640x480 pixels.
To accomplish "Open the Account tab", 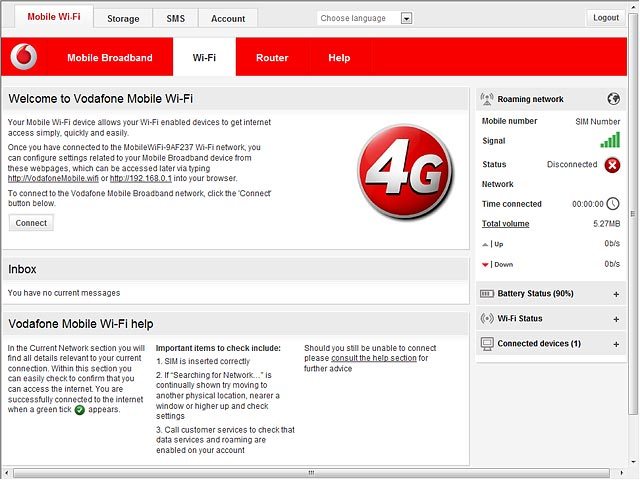I will pos(228,19).
